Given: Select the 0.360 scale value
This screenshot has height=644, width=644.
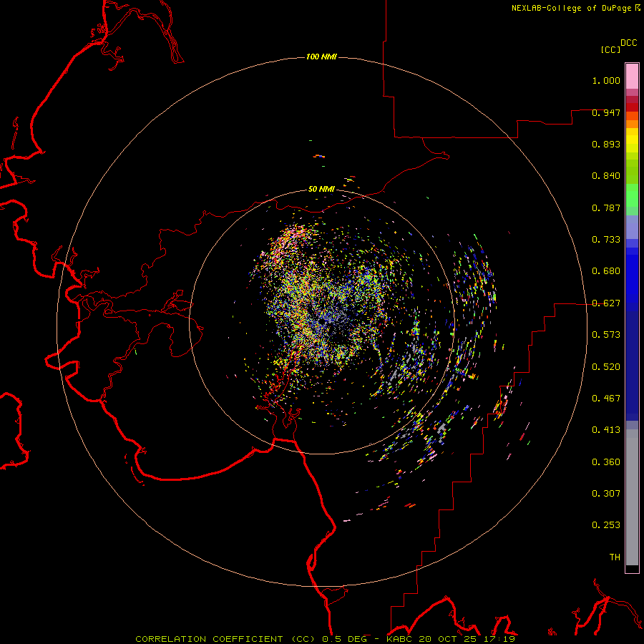Looking at the screenshot, I should pos(606,462).
